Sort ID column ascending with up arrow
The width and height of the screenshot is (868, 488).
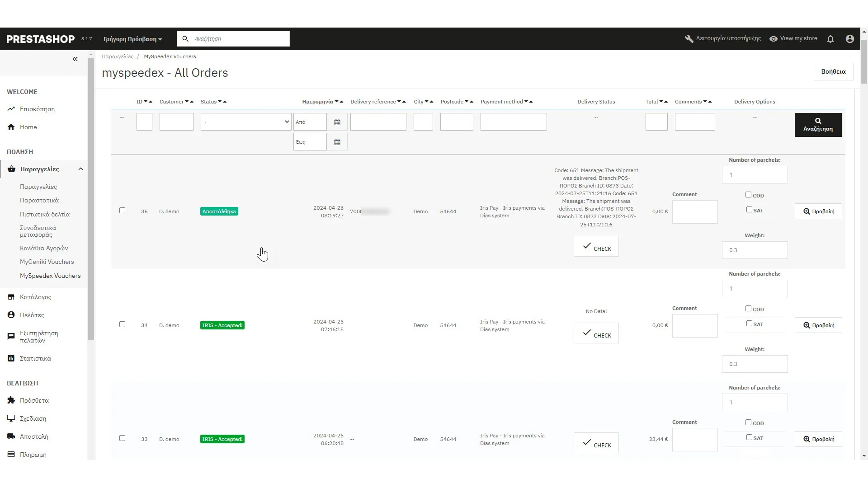tap(151, 102)
